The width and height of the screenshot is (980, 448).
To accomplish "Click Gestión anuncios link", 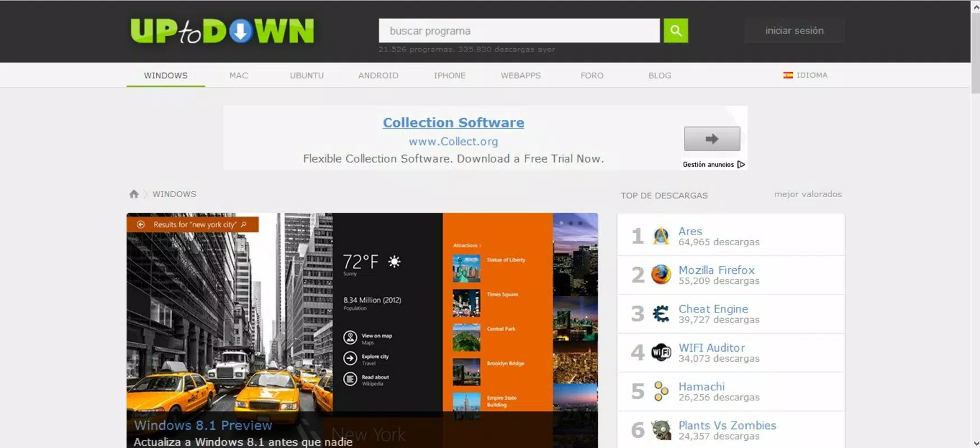I will 708,165.
